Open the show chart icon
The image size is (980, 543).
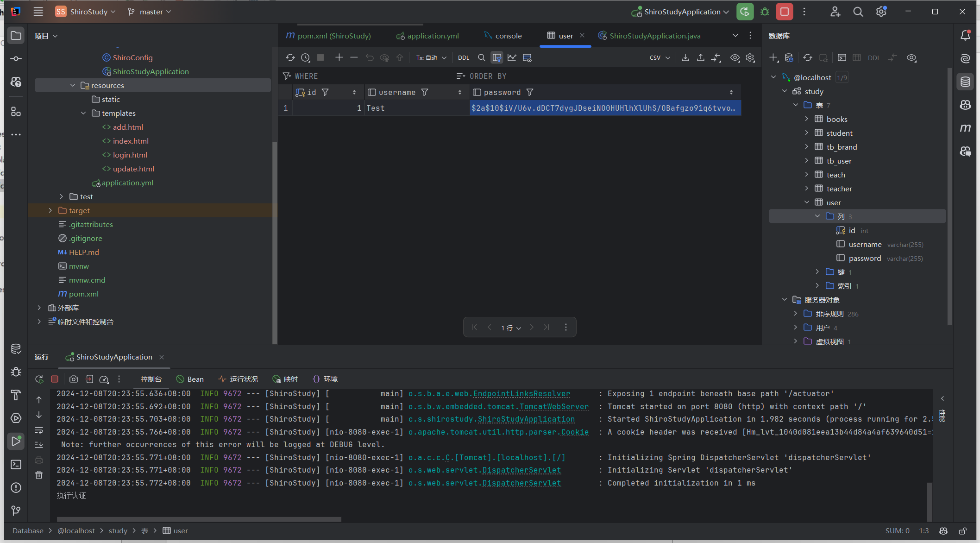coord(512,57)
